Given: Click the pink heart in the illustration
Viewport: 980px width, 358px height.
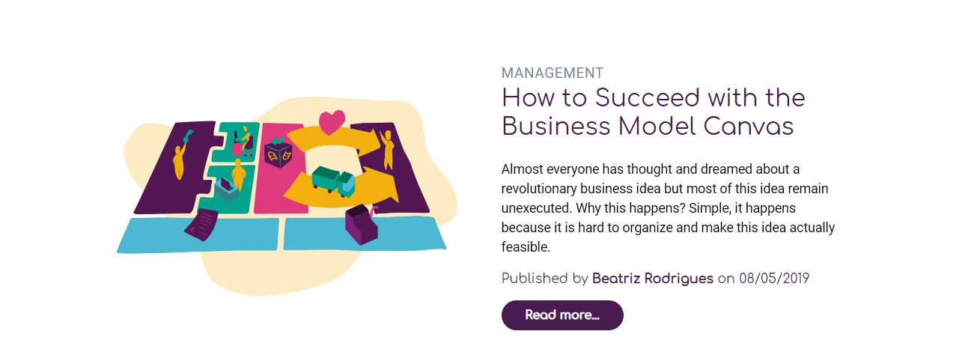Looking at the screenshot, I should point(331,122).
